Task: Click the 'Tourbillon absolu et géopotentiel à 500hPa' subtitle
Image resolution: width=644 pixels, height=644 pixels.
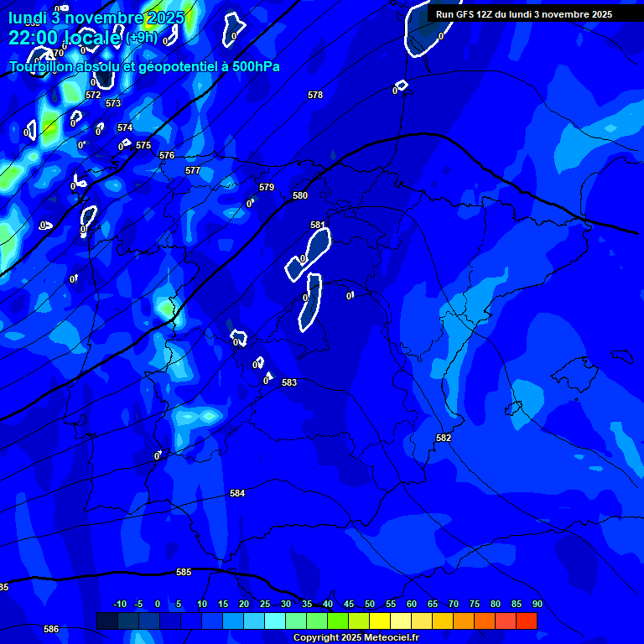Action: pos(144,66)
